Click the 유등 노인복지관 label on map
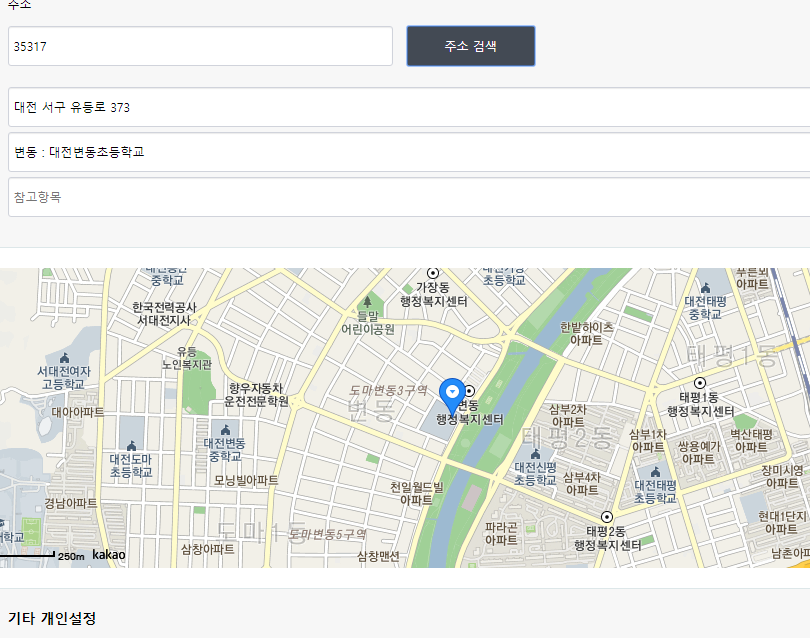Image resolution: width=810 pixels, height=638 pixels. point(187,358)
